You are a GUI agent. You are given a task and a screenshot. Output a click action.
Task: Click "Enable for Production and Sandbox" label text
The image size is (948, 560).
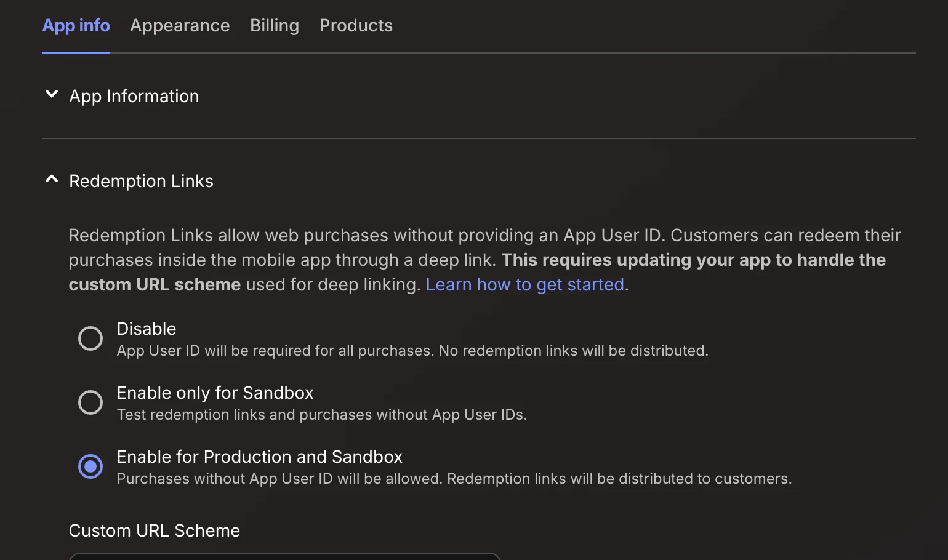pyautogui.click(x=259, y=457)
